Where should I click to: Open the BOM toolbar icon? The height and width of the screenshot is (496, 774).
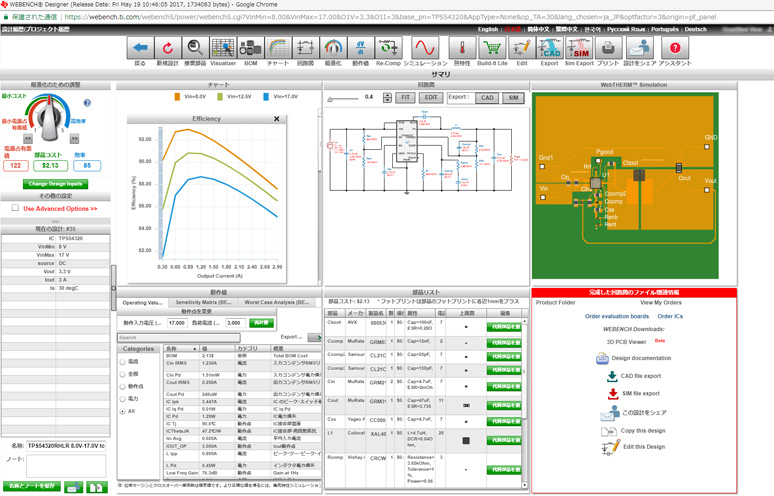click(251, 48)
